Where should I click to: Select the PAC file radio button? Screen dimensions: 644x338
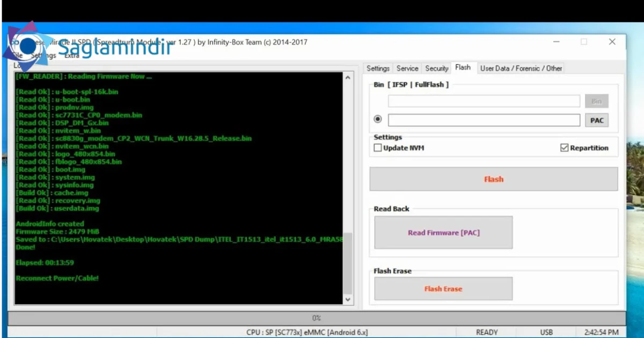[x=378, y=120]
